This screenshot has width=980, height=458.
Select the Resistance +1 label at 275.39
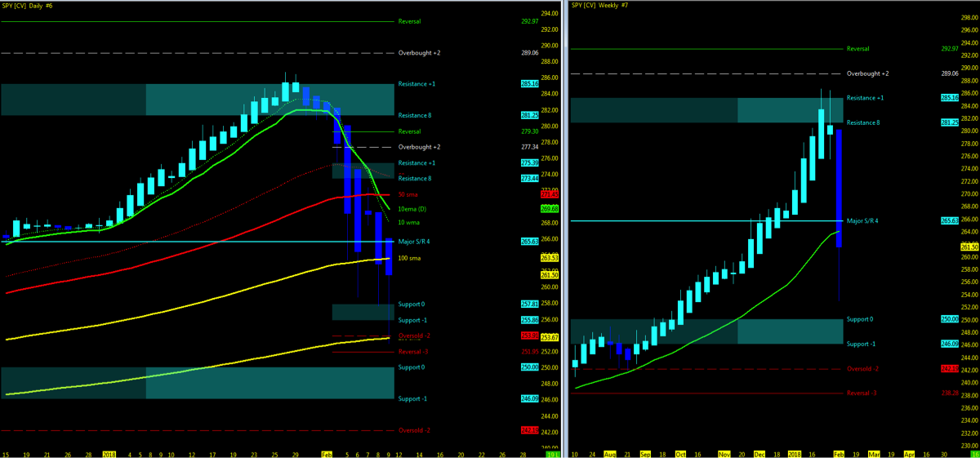pyautogui.click(x=416, y=162)
